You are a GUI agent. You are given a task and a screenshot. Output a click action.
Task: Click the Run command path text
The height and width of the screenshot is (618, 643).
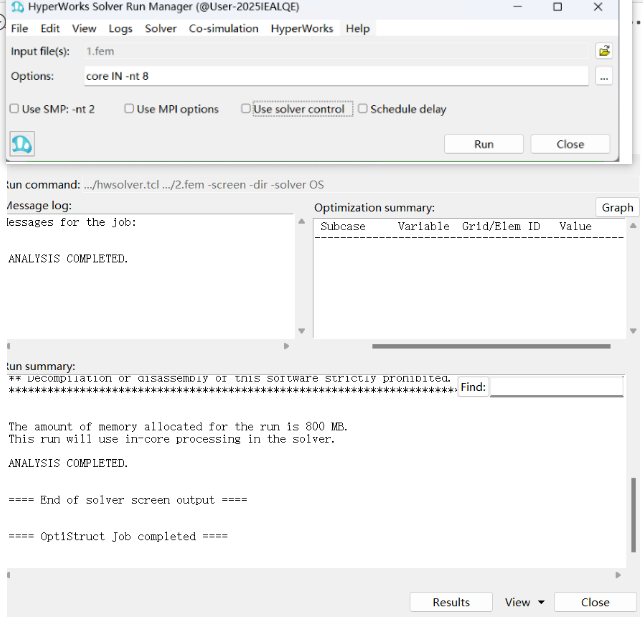click(x=204, y=185)
